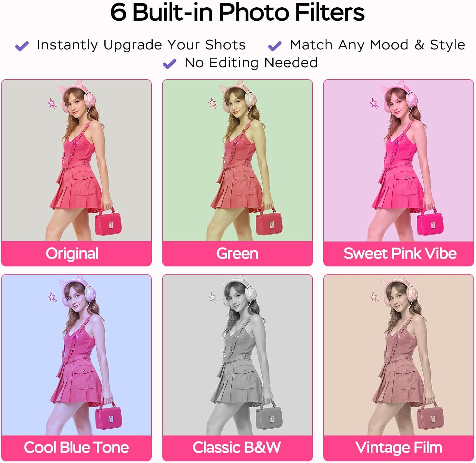This screenshot has height=463, width=476.
Task: Pick the Classic B&W label
Action: [237, 448]
